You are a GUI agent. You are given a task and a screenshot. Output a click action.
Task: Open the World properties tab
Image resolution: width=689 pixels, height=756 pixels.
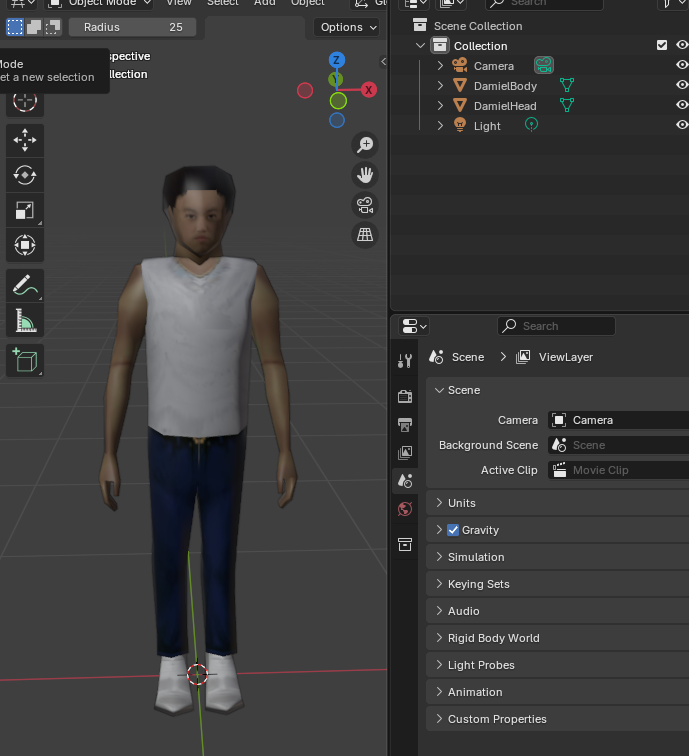(x=405, y=509)
